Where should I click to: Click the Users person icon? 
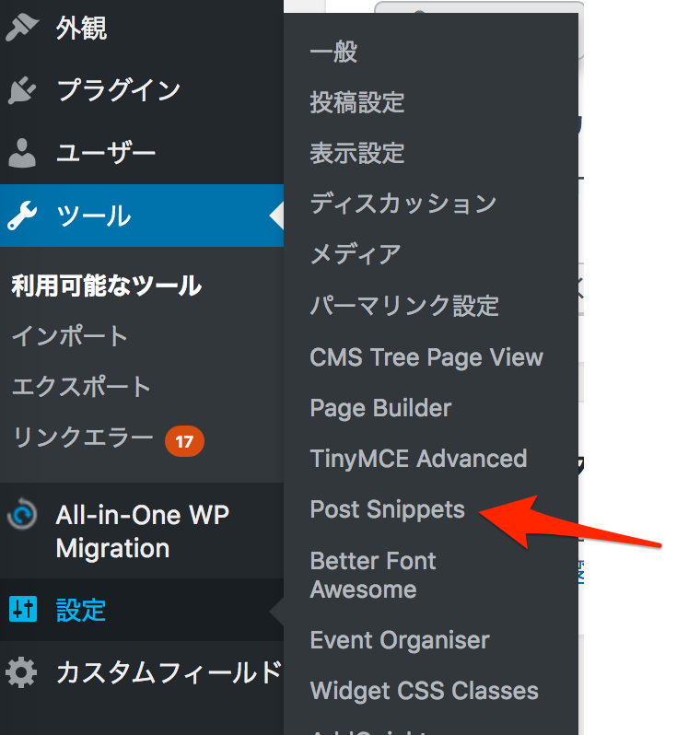coord(21,153)
